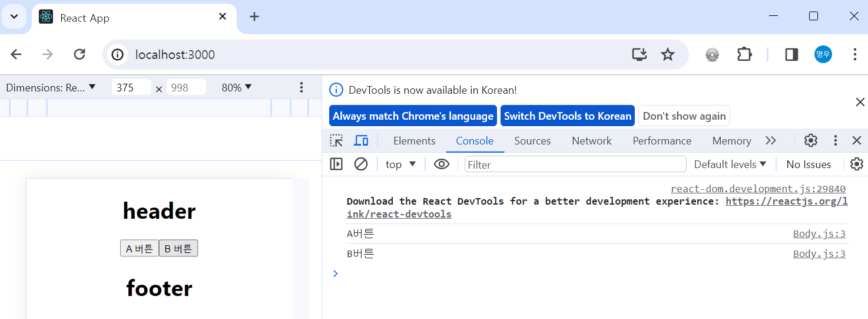
Task: Click the install app icon in address bar
Action: [x=639, y=55]
